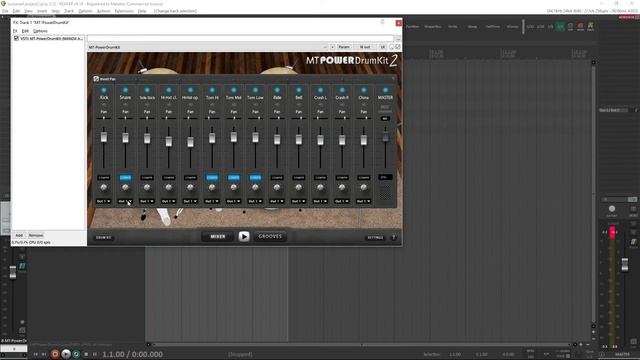The width and height of the screenshot is (640, 360).
Task: Open REAPER's File menu
Action: [5, 11]
